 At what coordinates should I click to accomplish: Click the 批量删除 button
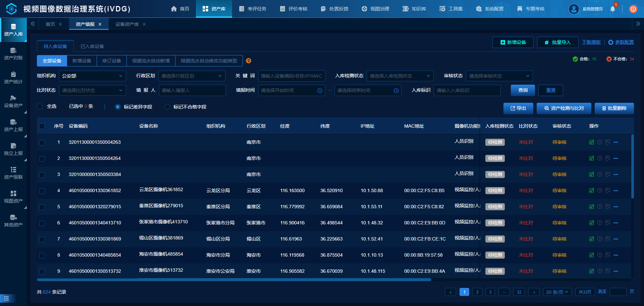click(x=614, y=108)
